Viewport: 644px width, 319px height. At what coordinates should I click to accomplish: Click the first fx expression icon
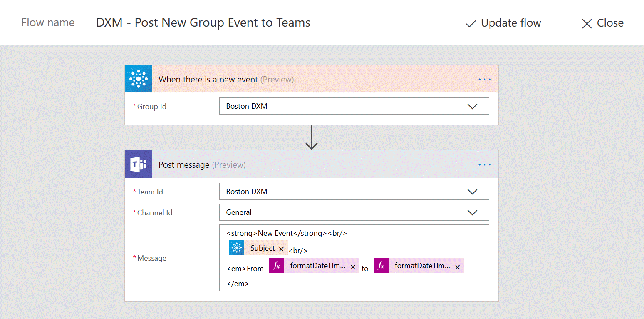tap(277, 266)
